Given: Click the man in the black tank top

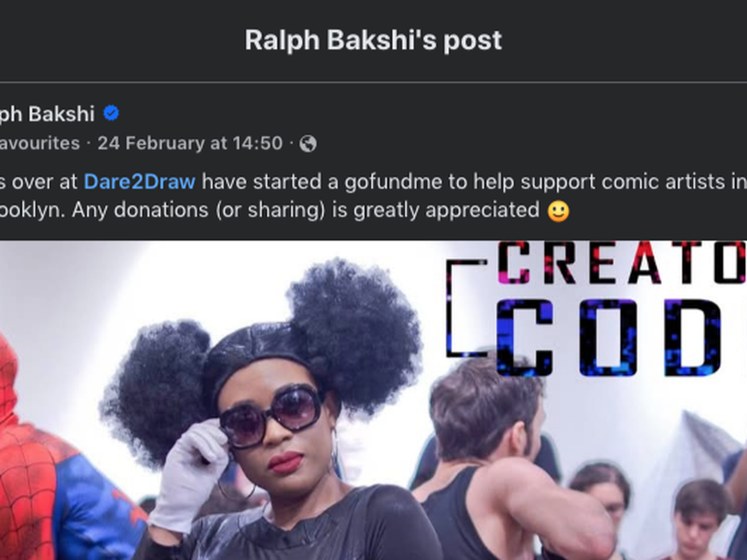Looking at the screenshot, I should (498, 460).
